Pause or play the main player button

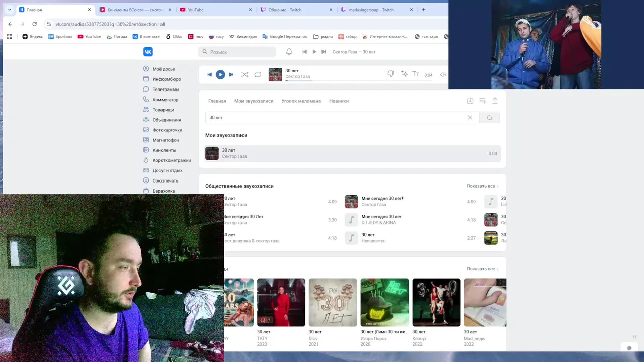[220, 75]
